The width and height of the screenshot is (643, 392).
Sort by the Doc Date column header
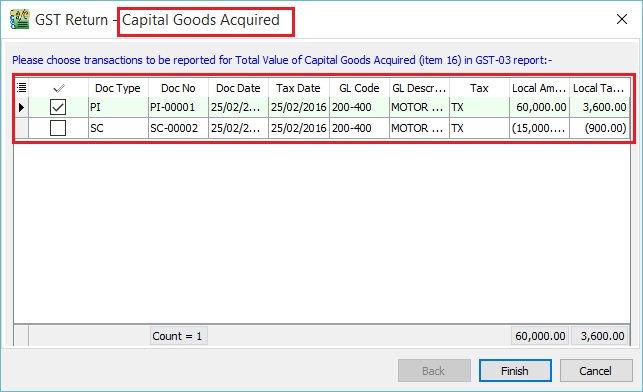coord(238,88)
